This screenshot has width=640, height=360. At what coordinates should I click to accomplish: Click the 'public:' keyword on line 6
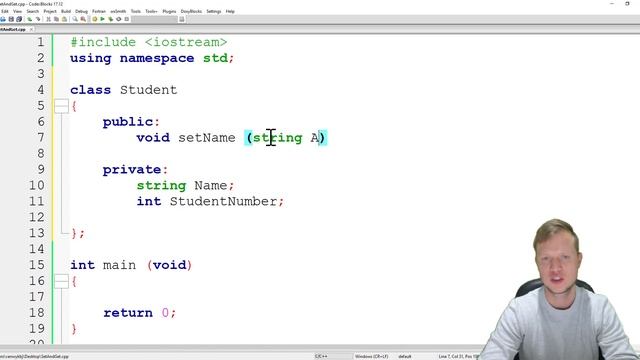tap(131, 122)
